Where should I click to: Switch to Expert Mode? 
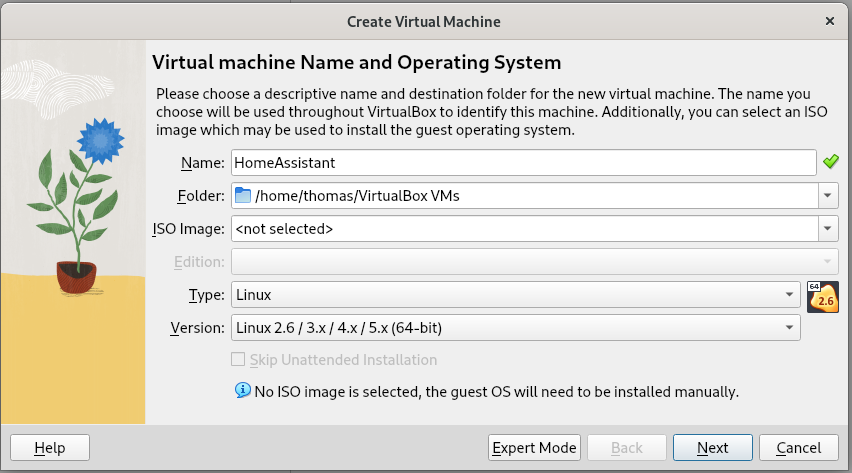[534, 447]
